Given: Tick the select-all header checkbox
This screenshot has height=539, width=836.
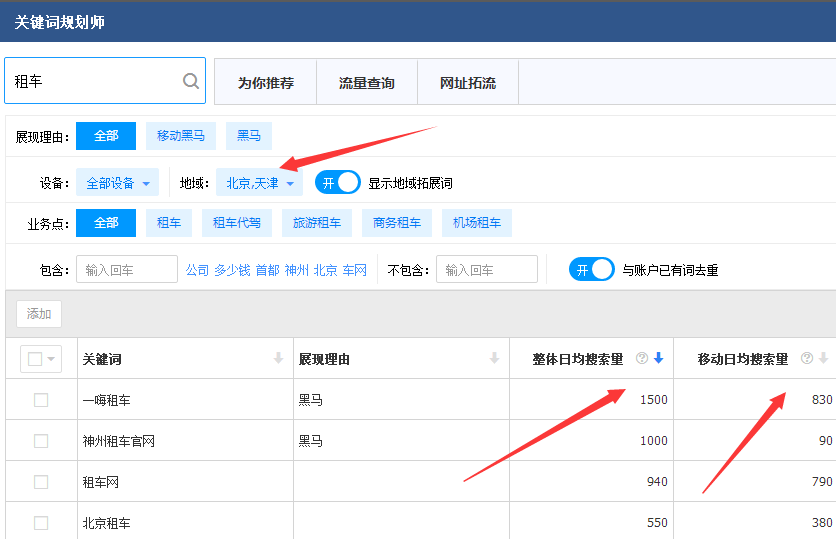Looking at the screenshot, I should pyautogui.click(x=35, y=359).
